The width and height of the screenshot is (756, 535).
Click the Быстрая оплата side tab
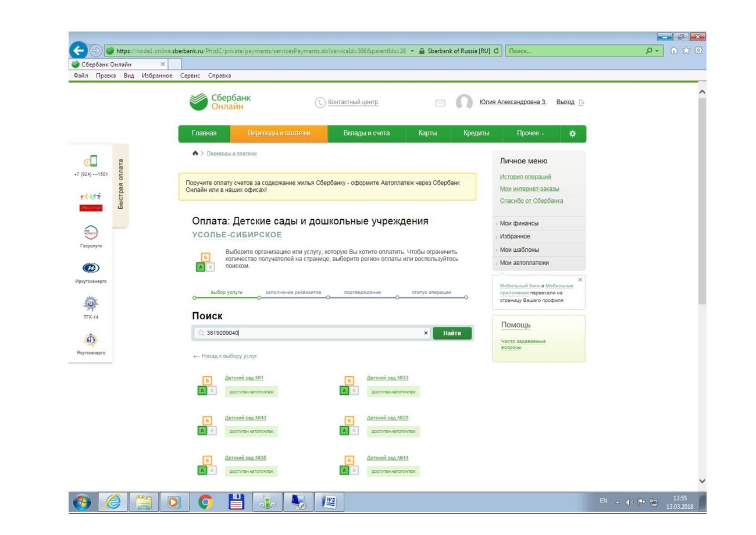120,184
